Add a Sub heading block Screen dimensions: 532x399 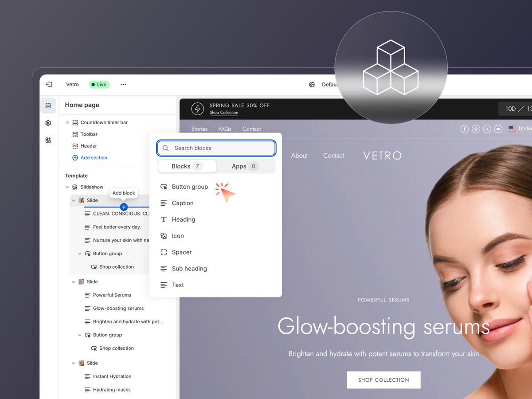[x=189, y=269]
